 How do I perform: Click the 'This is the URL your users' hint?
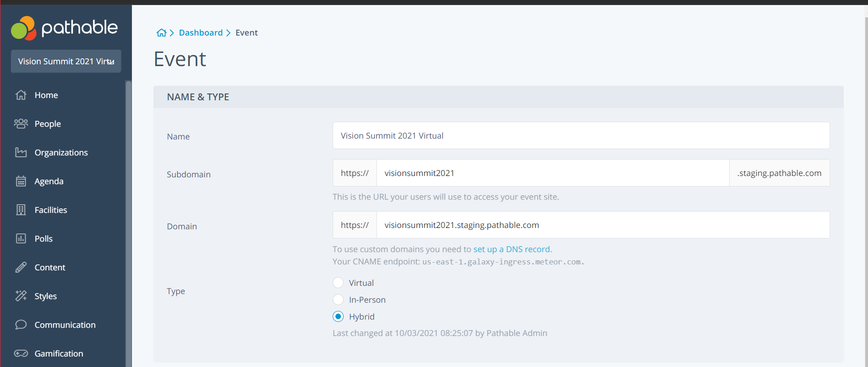click(x=446, y=197)
